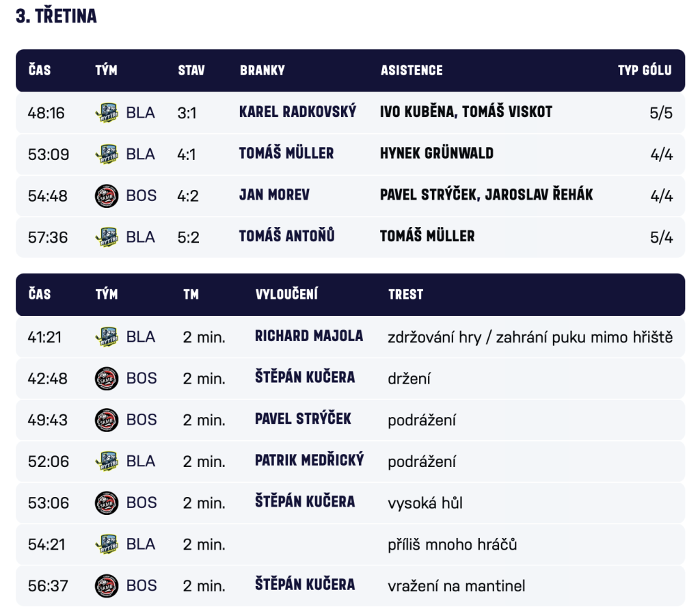Click the Typ gólu column header
This screenshot has height=616, width=700.
tap(644, 70)
